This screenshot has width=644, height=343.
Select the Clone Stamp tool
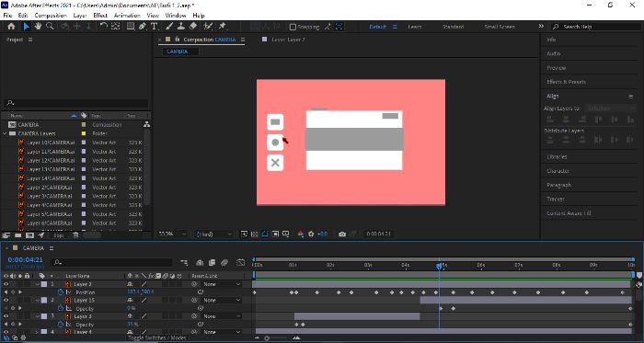point(180,27)
